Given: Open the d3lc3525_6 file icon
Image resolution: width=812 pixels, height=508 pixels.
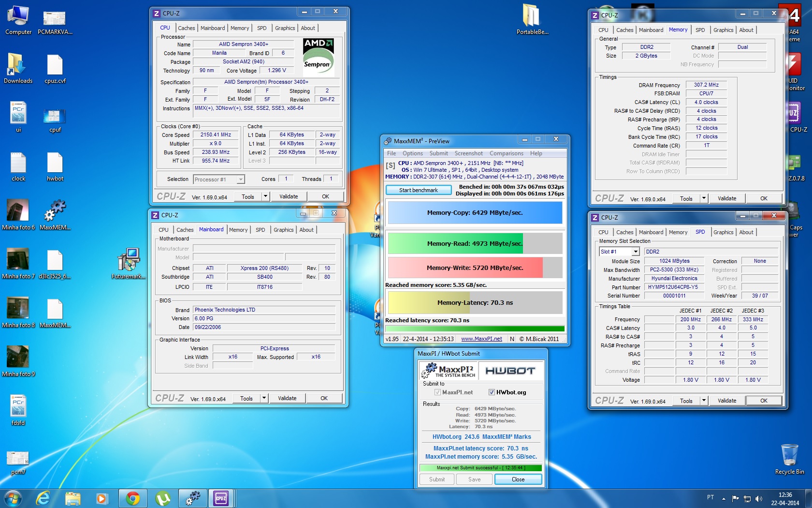Looking at the screenshot, I should pos(55,264).
